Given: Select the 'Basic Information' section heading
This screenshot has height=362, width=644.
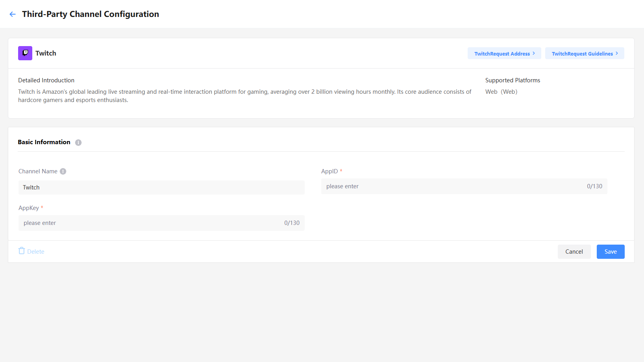Looking at the screenshot, I should (44, 142).
